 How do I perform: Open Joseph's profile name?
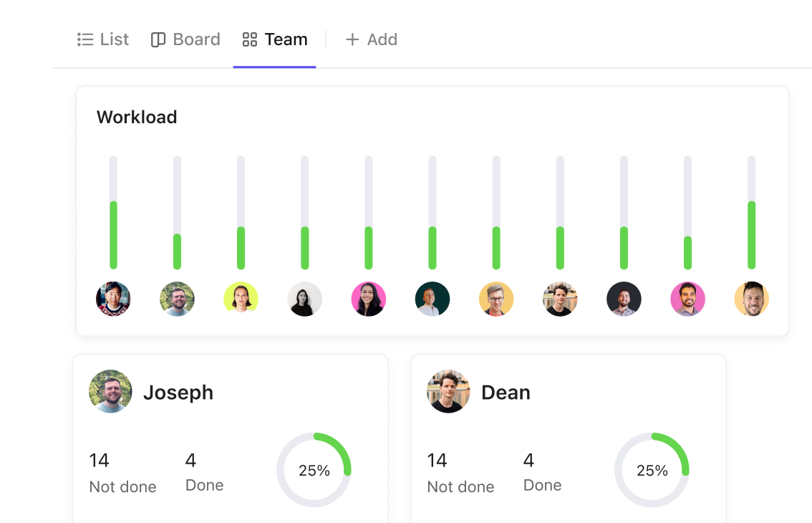pyautogui.click(x=178, y=393)
